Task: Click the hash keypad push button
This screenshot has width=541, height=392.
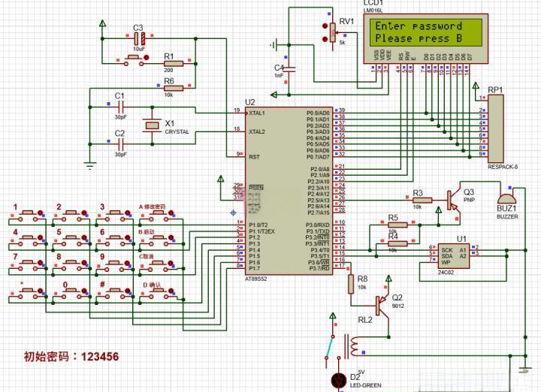Action: pos(115,294)
